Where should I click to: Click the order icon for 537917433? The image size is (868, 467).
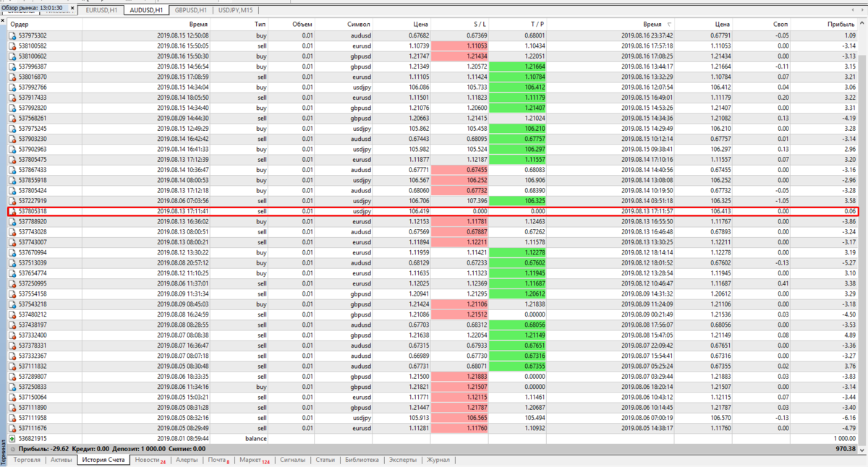click(12, 97)
